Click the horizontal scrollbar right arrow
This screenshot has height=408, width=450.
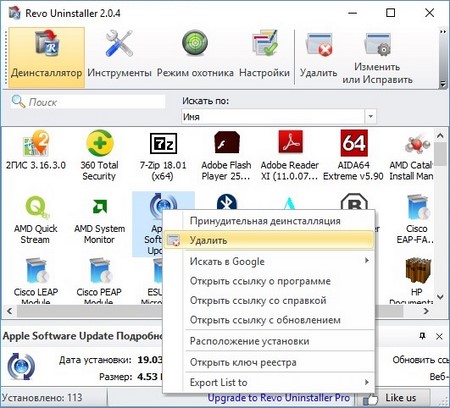click(426, 311)
